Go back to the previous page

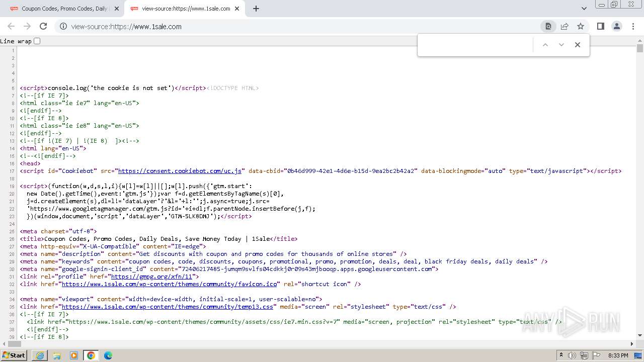point(11,26)
